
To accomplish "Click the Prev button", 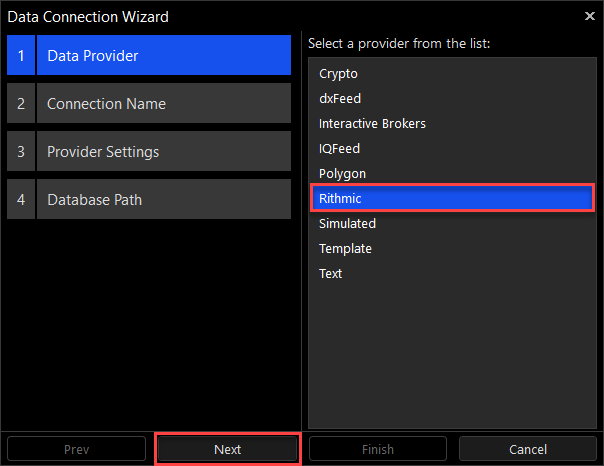I will click(77, 450).
